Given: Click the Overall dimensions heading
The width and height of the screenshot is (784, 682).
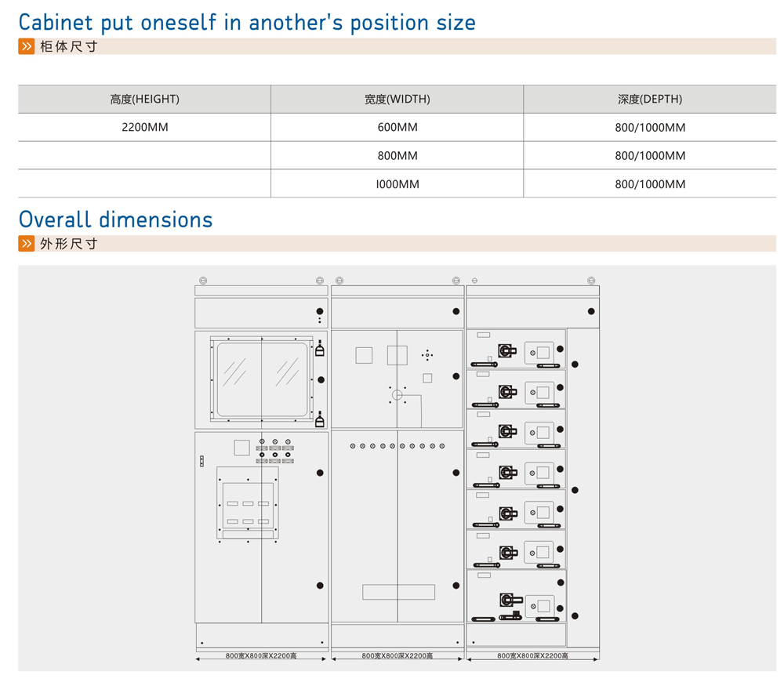Looking at the screenshot, I should pyautogui.click(x=115, y=219).
